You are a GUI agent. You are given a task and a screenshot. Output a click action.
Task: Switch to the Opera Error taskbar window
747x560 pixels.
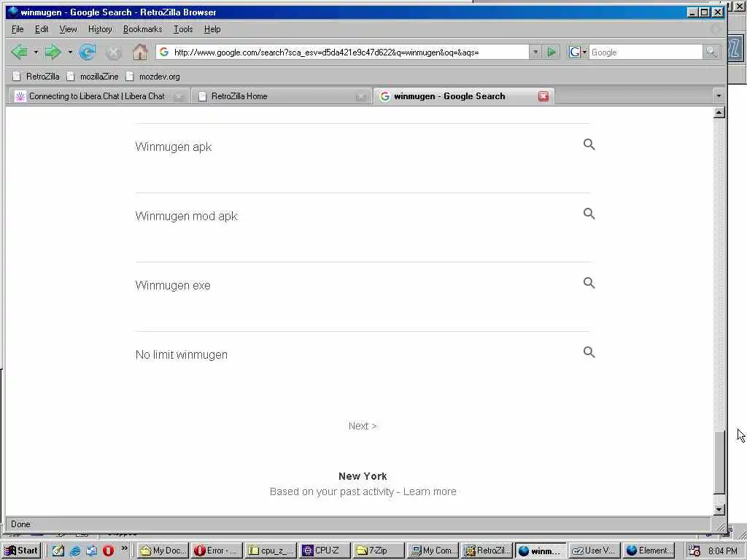pyautogui.click(x=217, y=551)
